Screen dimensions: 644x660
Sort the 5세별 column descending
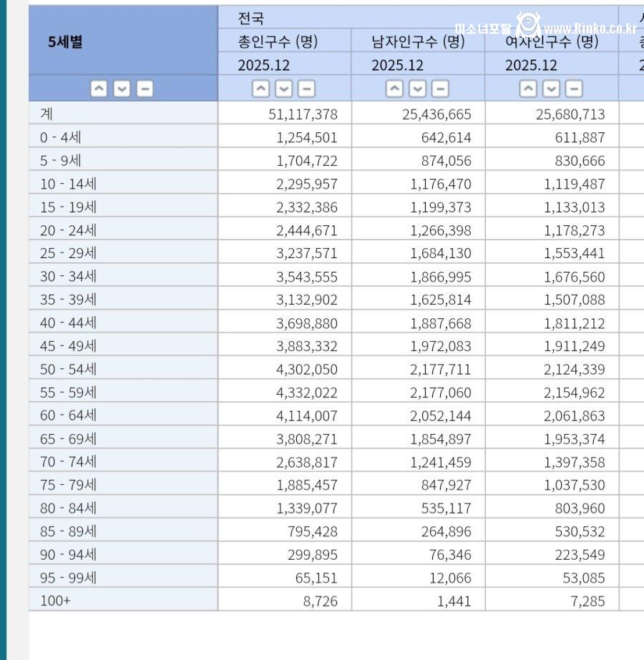[x=122, y=89]
